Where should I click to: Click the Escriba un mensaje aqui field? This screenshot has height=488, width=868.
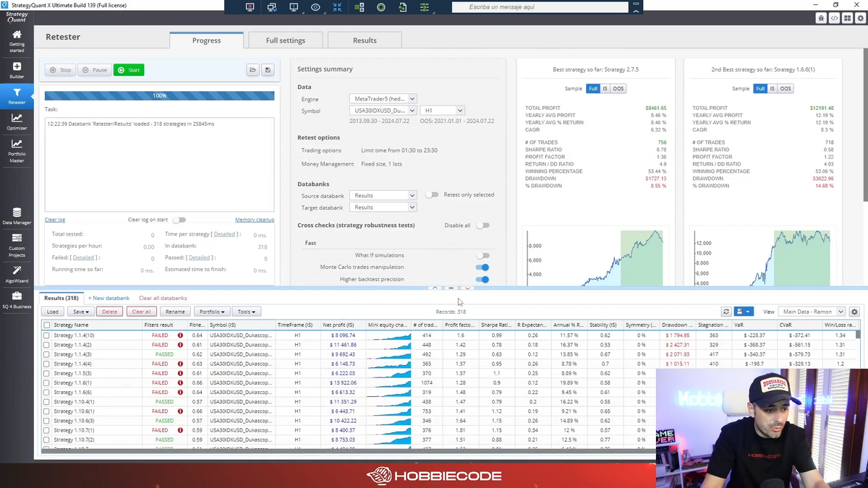pos(540,7)
